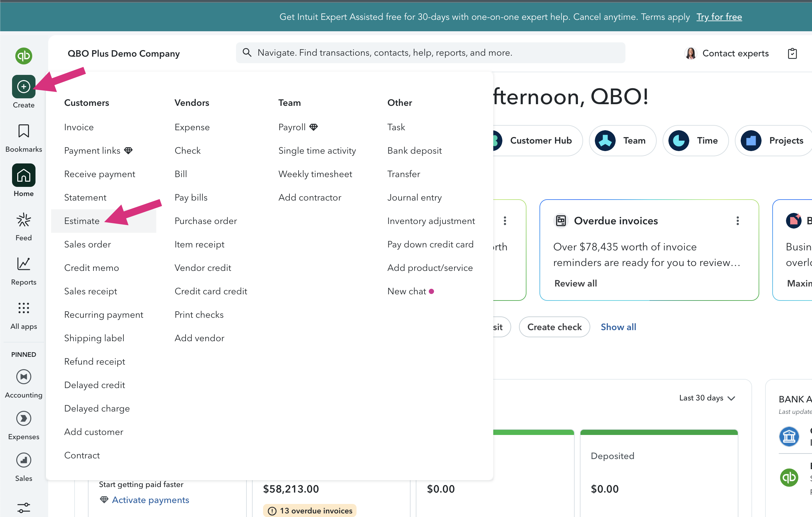Open the Bookmarks sidebar icon
Viewport: 812px width, 517px height.
[23, 131]
